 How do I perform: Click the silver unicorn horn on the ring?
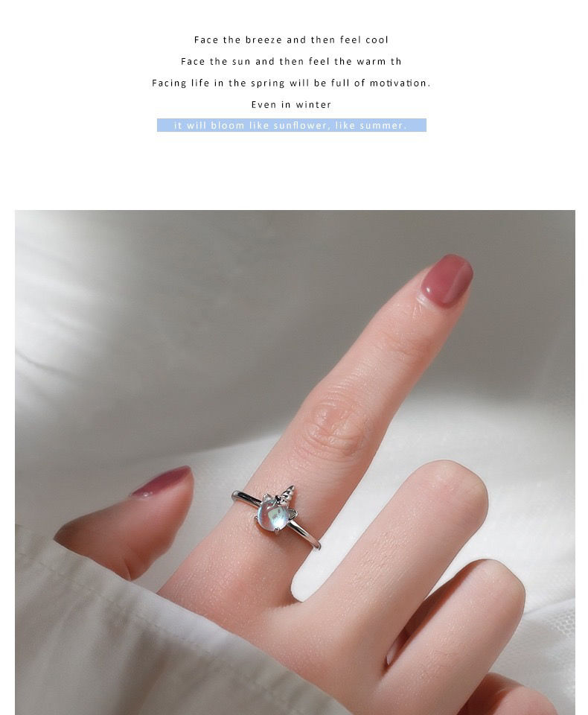287,493
